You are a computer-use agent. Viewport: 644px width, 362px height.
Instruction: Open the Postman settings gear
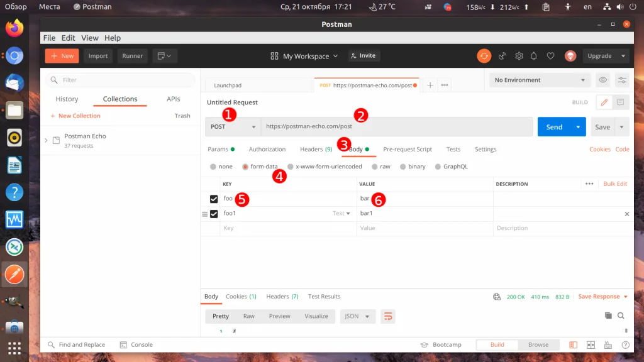coord(519,56)
